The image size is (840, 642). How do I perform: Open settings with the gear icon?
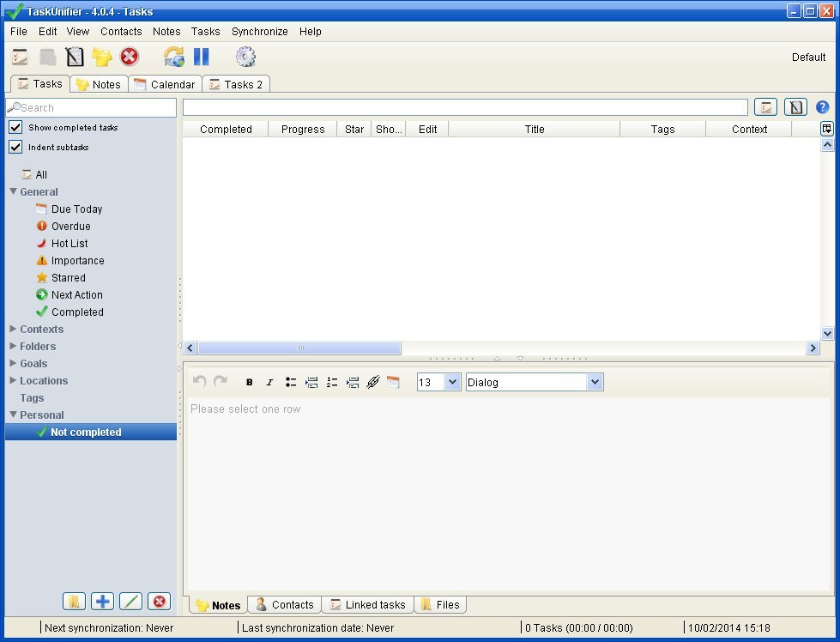(x=245, y=57)
